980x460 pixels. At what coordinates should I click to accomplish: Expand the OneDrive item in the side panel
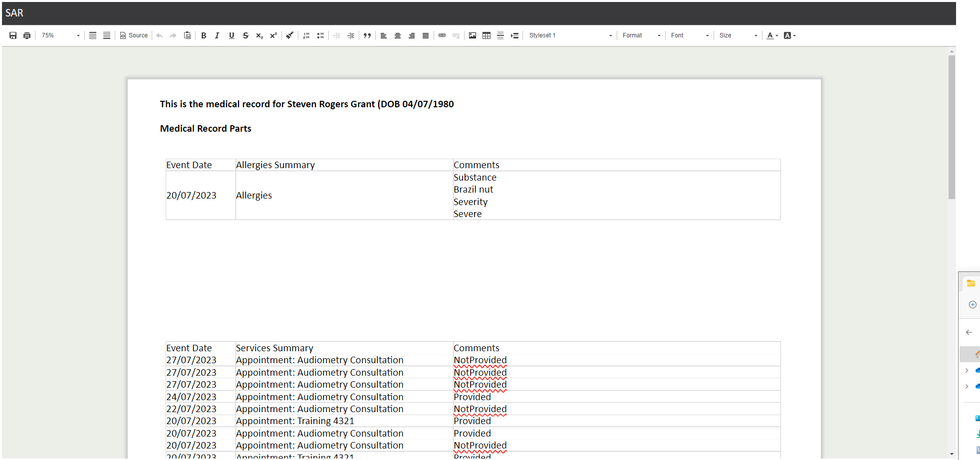click(x=967, y=370)
